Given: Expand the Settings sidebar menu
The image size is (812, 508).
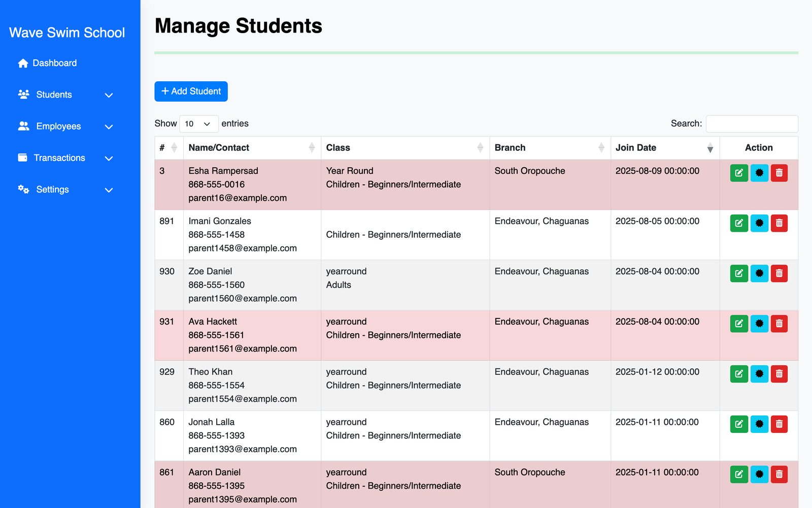Looking at the screenshot, I should pos(65,189).
